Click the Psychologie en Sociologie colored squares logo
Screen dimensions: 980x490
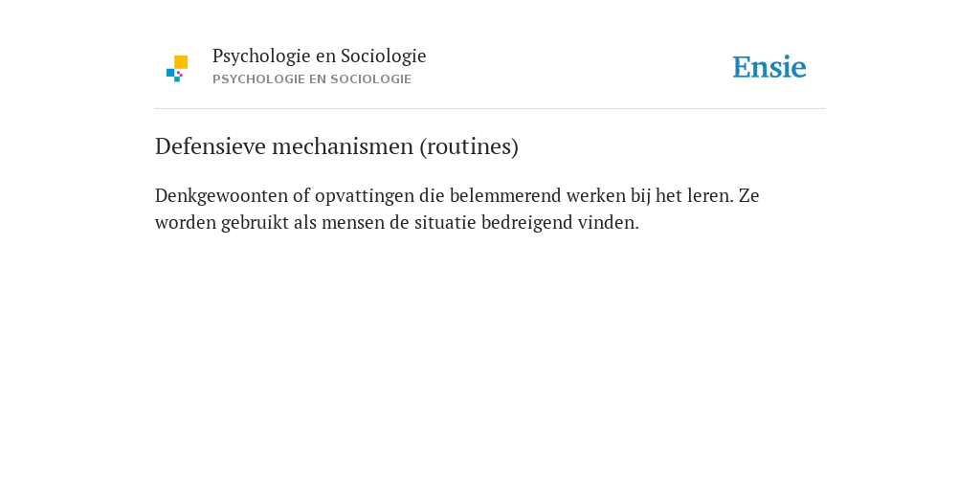click(177, 69)
